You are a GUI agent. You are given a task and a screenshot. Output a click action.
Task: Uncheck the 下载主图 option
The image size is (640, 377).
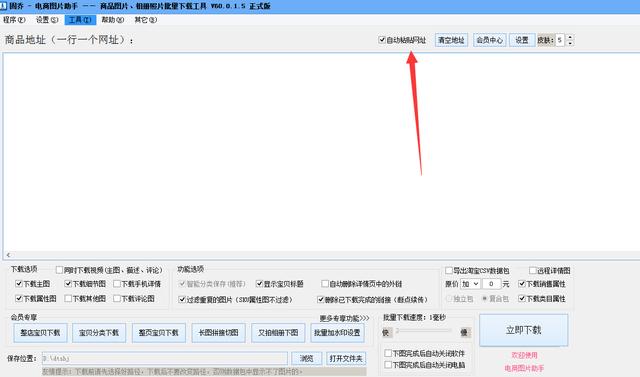[x=19, y=284]
